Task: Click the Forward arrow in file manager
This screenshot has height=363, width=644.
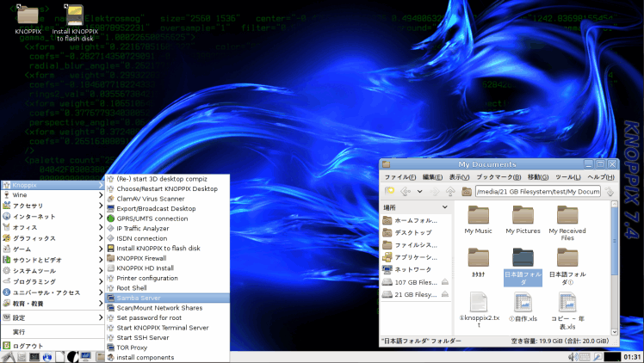Action: [434, 192]
